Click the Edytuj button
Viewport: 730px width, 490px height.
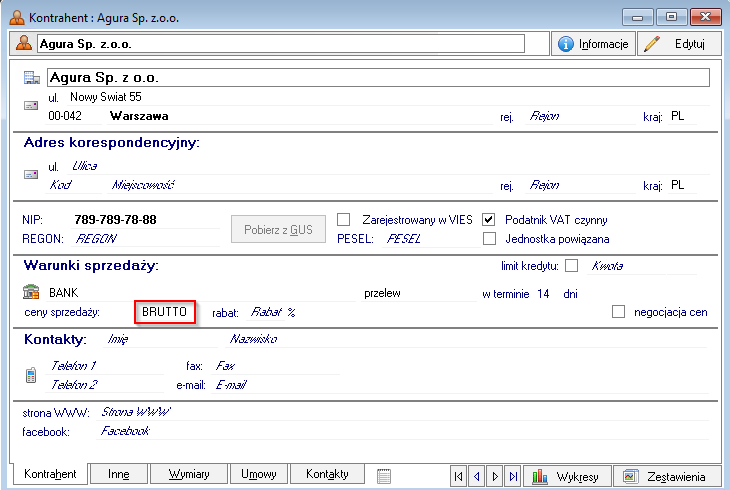(x=679, y=44)
